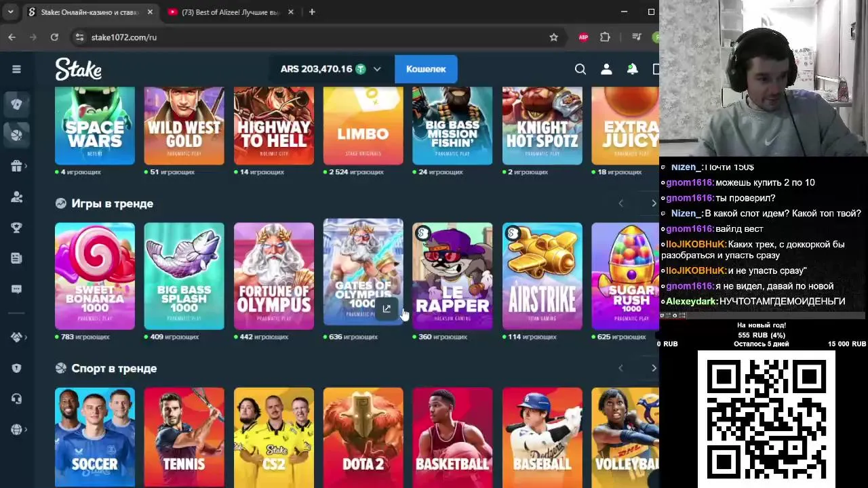Open the trending games icon next to Игры в тренде
The height and width of the screenshot is (488, 868).
(x=60, y=203)
